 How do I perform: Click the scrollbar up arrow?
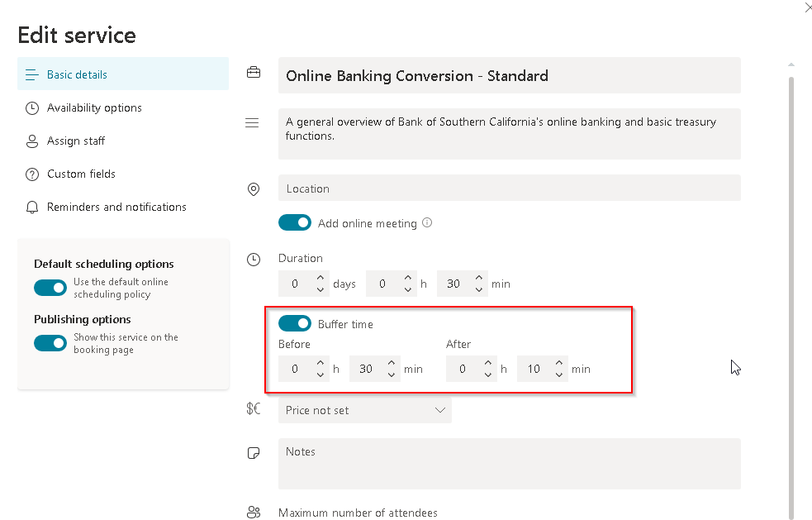tap(791, 64)
